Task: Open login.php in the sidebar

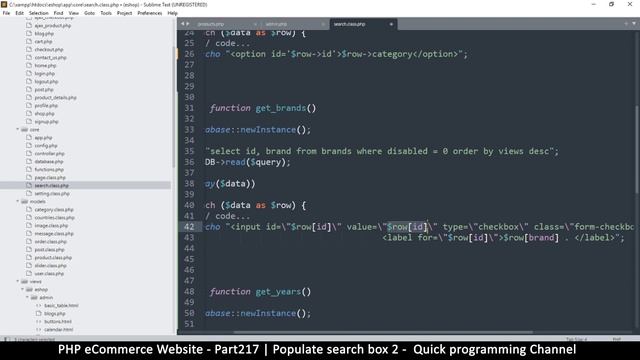Action: 44,73
